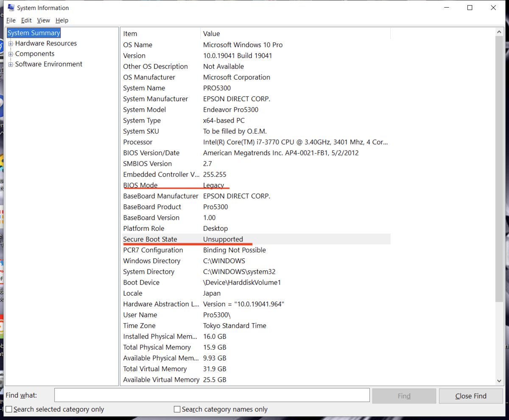The height and width of the screenshot is (420, 509).
Task: Select the System Model row
Action: click(256, 110)
